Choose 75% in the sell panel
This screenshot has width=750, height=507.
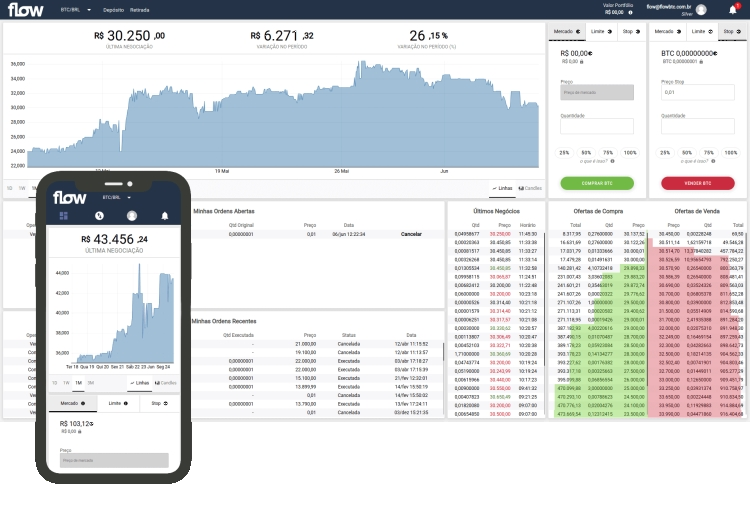(x=709, y=153)
